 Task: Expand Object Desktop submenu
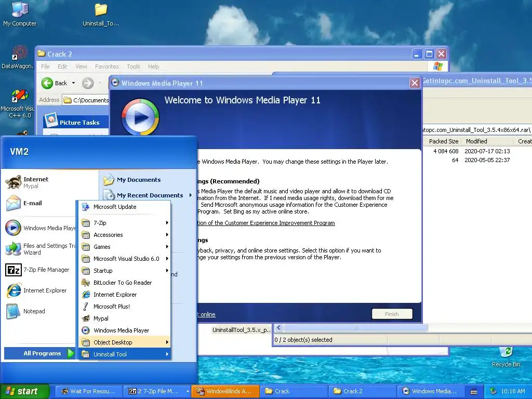(x=125, y=342)
